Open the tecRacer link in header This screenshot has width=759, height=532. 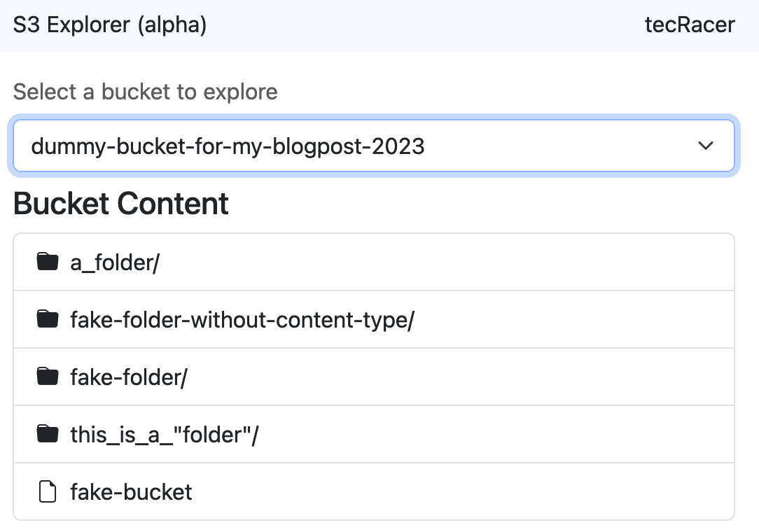pyautogui.click(x=690, y=24)
